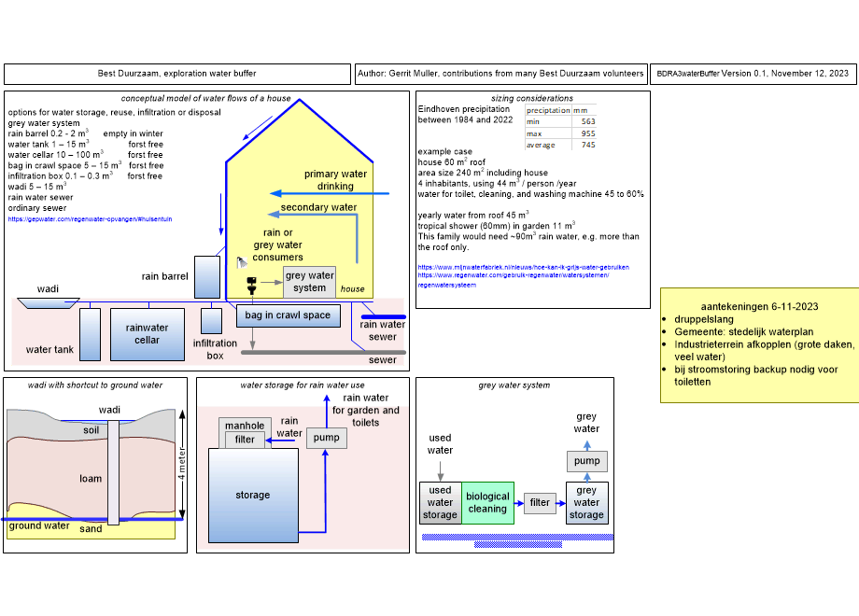Click the pump box in water storage diagram
The height and width of the screenshot is (616, 859).
327,438
